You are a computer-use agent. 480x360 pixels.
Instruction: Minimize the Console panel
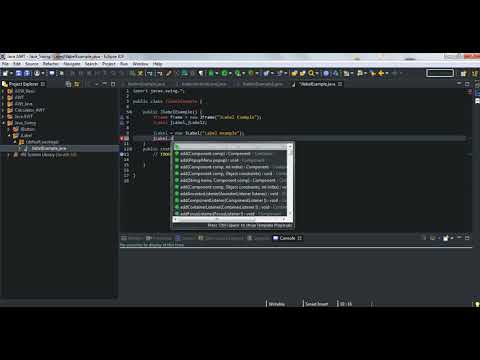459,238
